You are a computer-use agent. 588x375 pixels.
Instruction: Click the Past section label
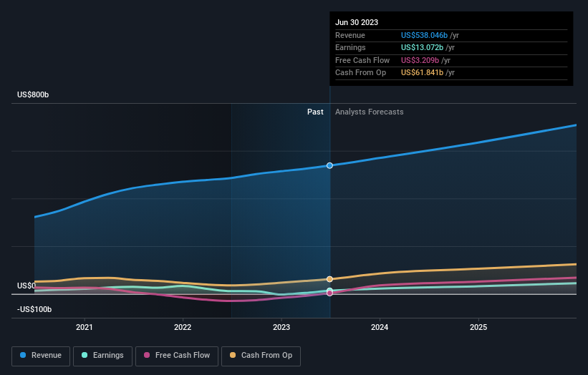point(315,112)
